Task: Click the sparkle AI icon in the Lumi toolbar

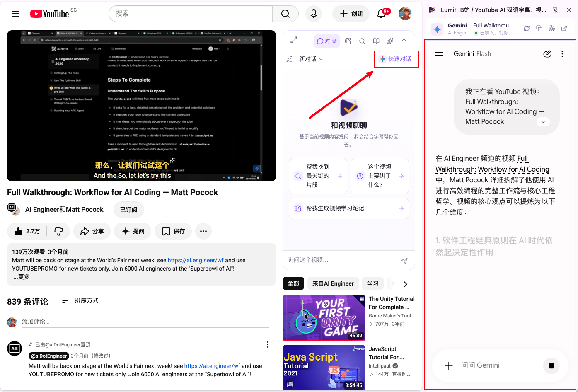Action: pyautogui.click(x=390, y=41)
